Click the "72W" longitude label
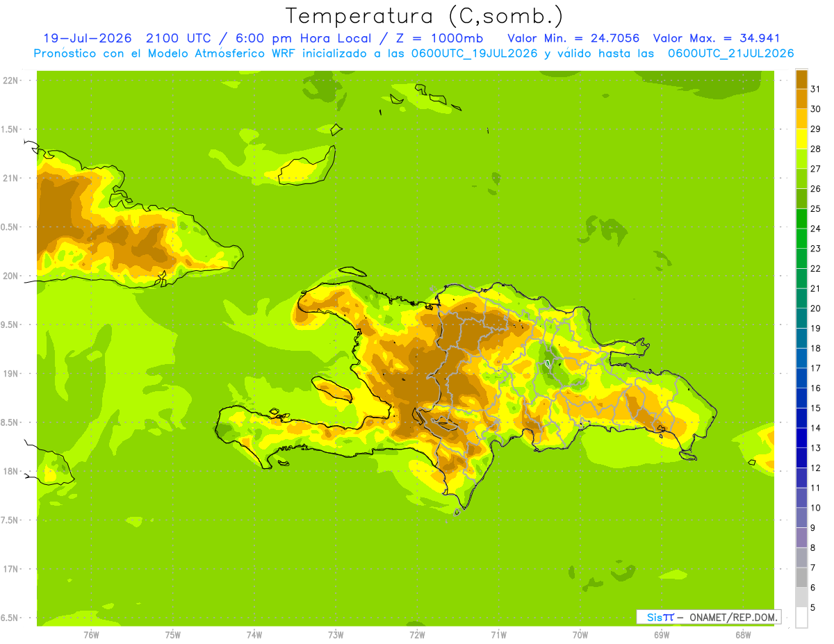 click(x=417, y=635)
